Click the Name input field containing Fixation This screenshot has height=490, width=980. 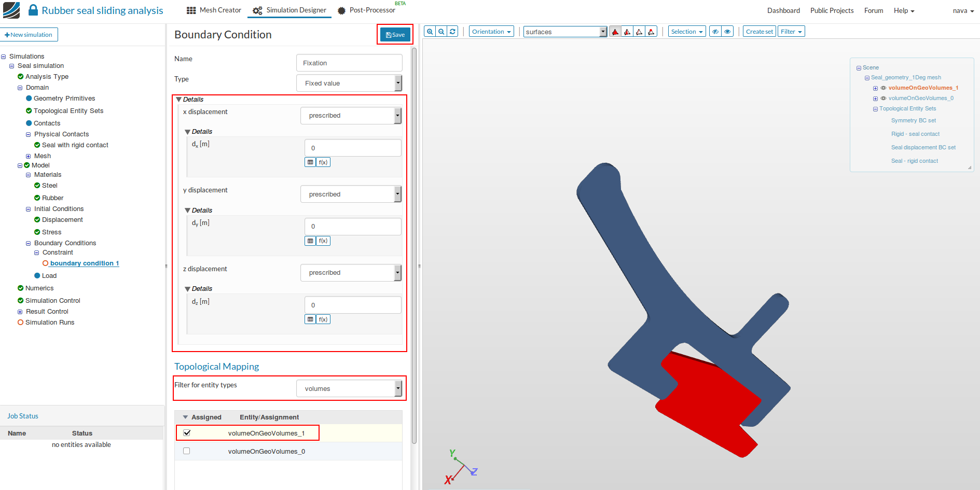[349, 63]
